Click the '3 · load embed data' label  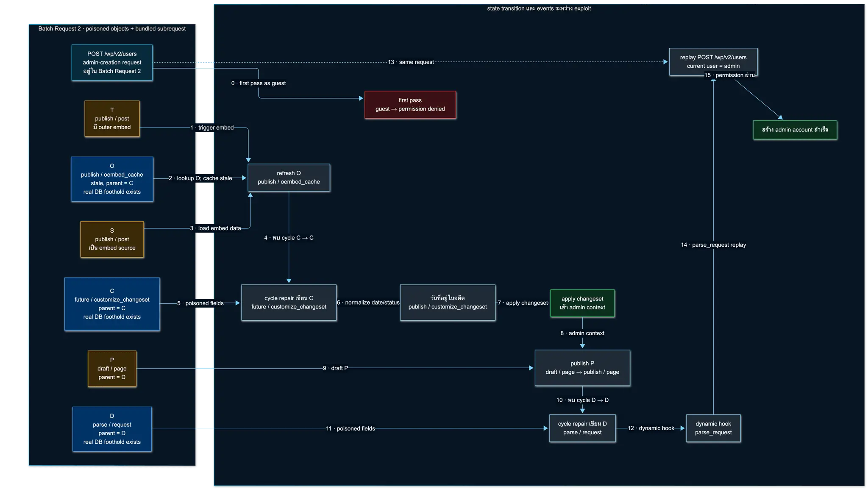215,228
